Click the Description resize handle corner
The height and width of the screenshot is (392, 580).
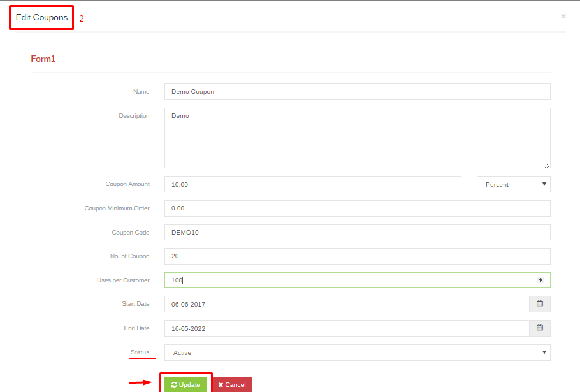(x=547, y=165)
